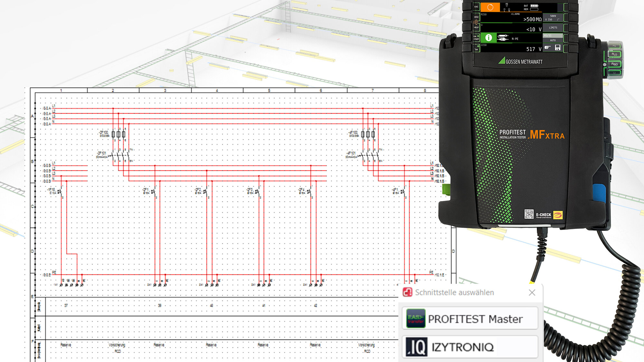Tap the IΔN softkey on the tester

476,48
